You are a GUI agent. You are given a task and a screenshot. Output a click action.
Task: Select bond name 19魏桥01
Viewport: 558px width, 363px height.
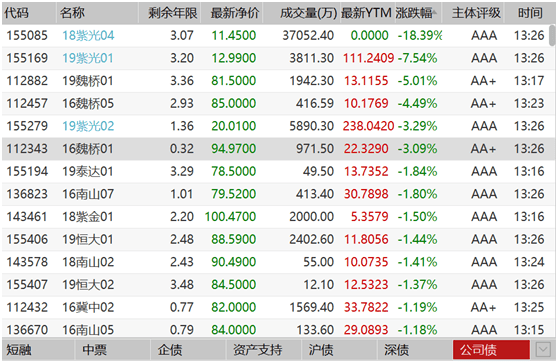tap(88, 81)
